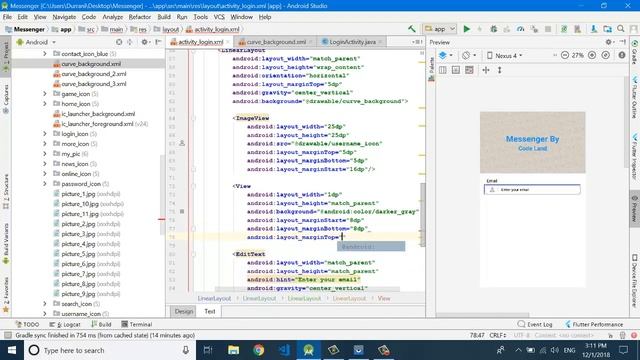
Task: Click the Windows search box
Action: (x=110, y=350)
